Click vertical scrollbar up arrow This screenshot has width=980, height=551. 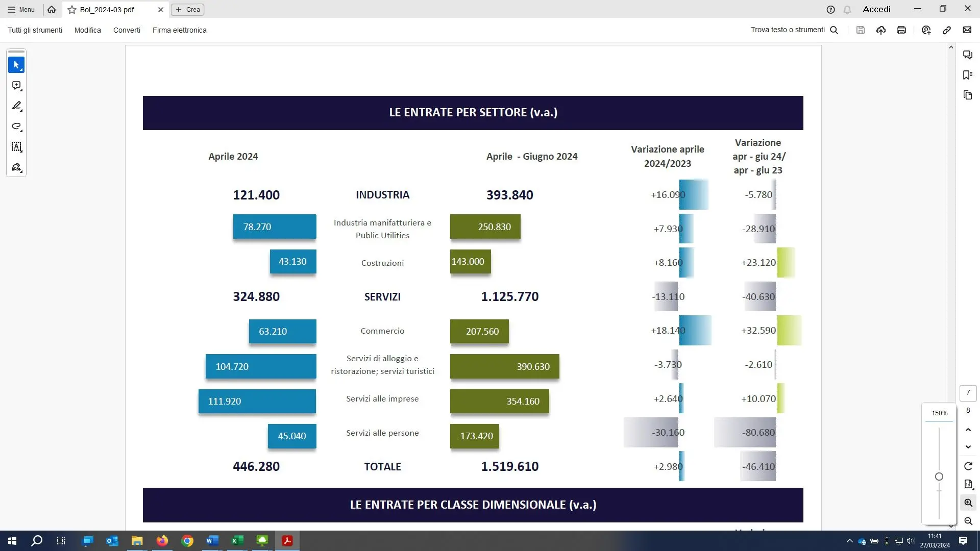(951, 47)
